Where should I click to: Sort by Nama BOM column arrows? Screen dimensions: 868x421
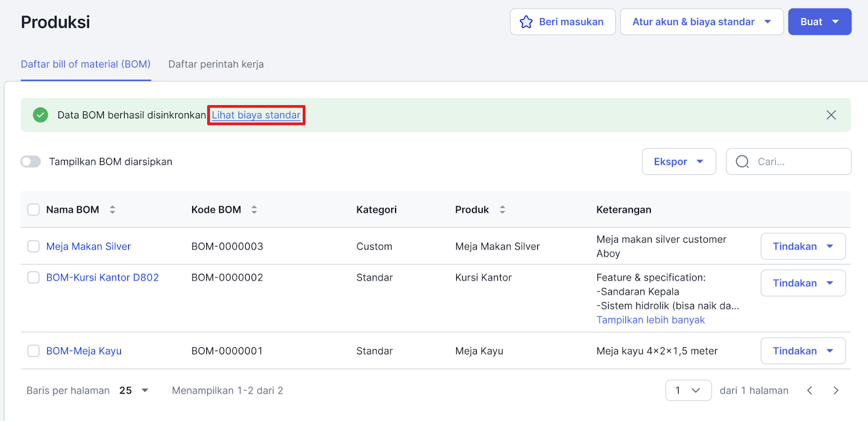click(x=112, y=209)
